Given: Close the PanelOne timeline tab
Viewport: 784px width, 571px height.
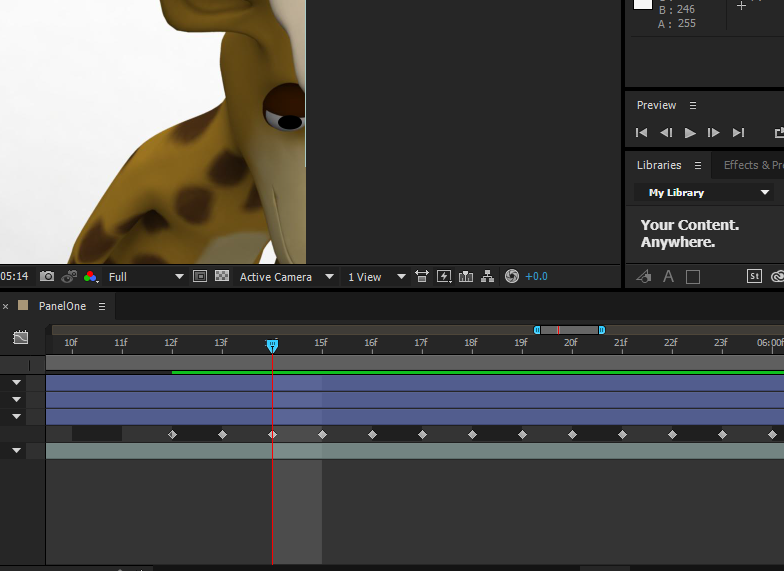Looking at the screenshot, I should click(x=6, y=306).
